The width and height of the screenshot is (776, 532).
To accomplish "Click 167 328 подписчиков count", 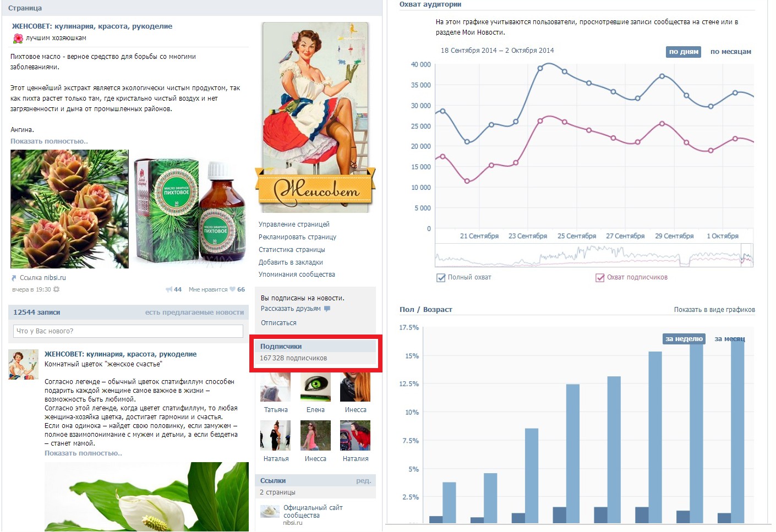I will click(x=293, y=358).
